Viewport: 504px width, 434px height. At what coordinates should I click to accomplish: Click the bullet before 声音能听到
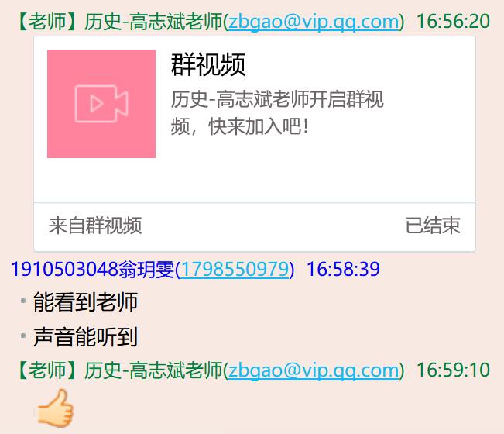23,336
